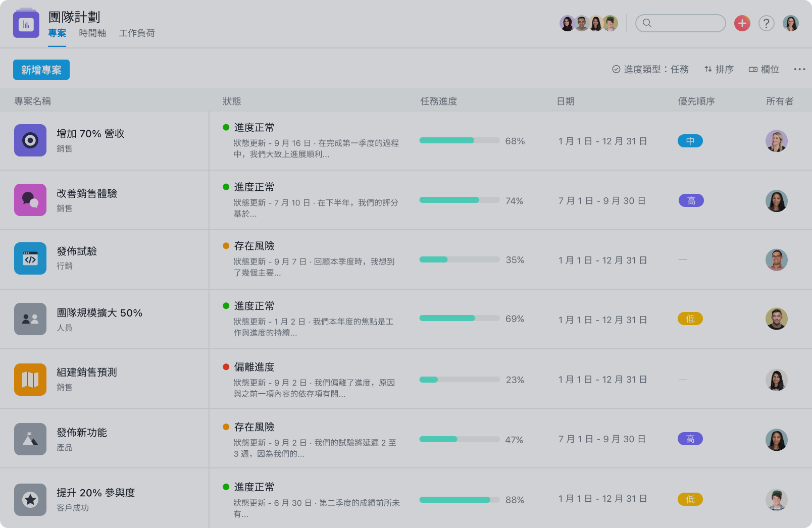Open the 排序 sort options
812x528 pixels.
[719, 70]
